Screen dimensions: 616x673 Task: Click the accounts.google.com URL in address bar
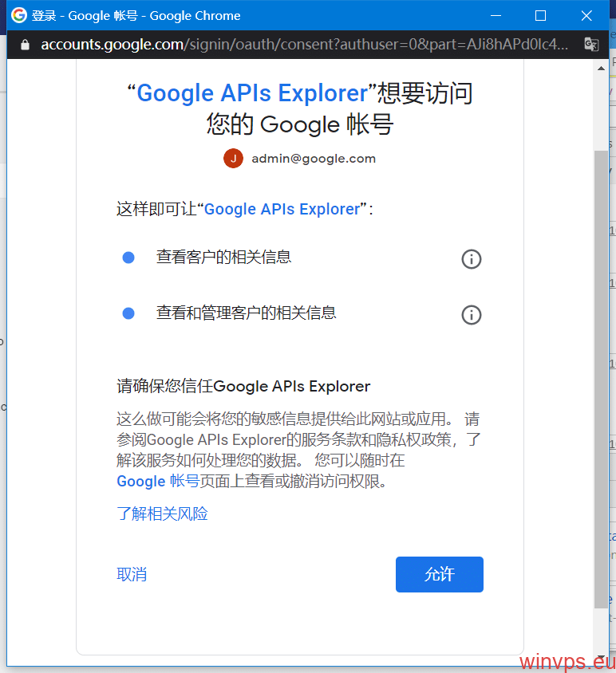pos(304,44)
